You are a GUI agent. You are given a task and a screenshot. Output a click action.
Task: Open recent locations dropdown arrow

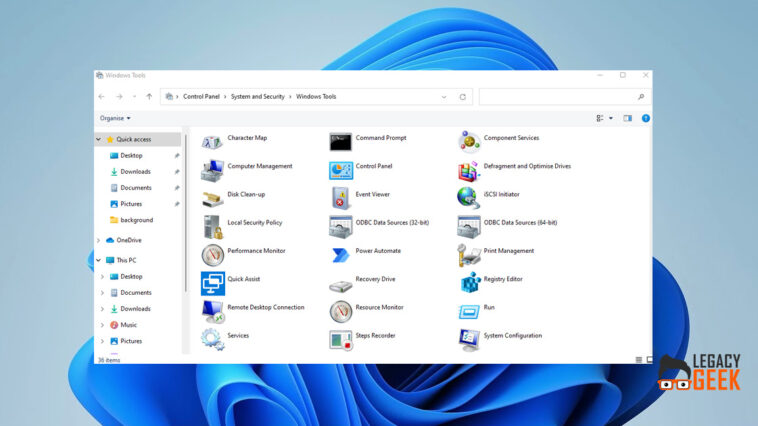[x=134, y=97]
